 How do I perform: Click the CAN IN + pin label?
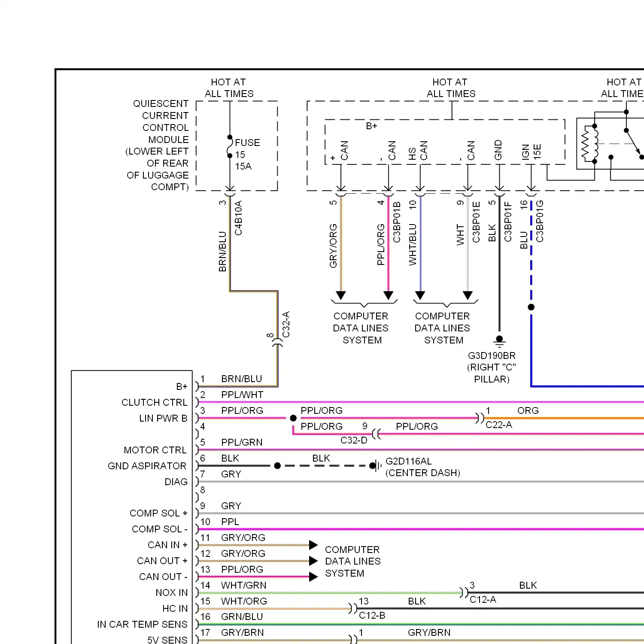tap(167, 545)
